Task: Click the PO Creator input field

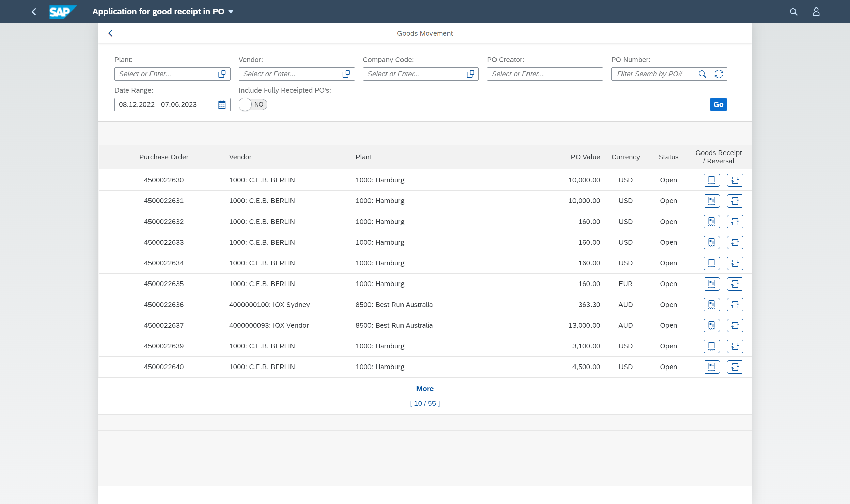Action: 544,74
